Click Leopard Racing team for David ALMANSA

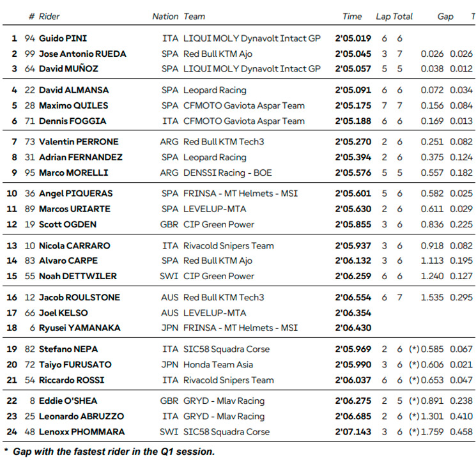(x=215, y=90)
